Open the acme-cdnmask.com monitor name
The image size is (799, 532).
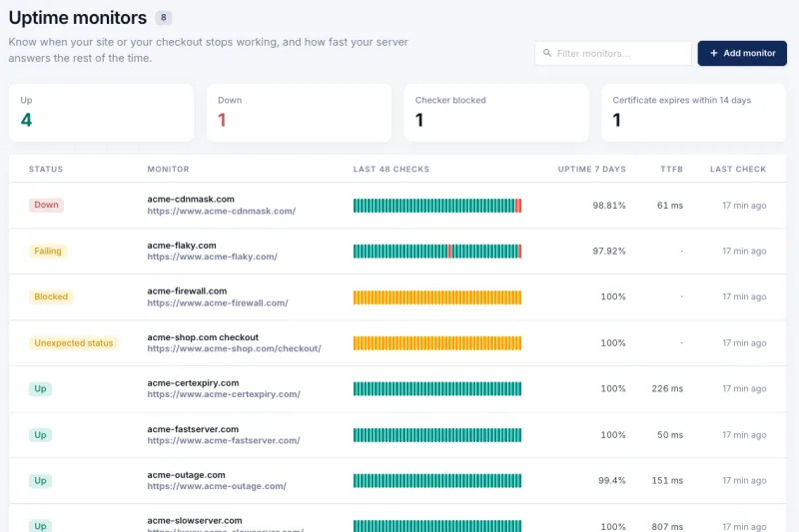pyautogui.click(x=191, y=199)
